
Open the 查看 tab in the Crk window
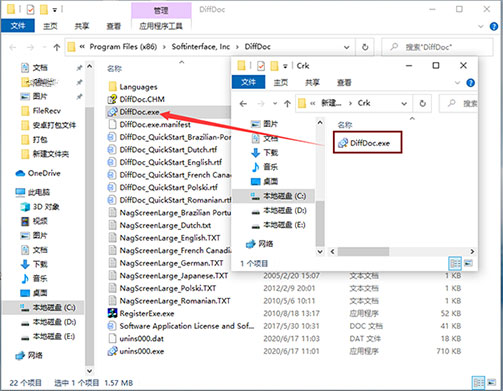344,82
